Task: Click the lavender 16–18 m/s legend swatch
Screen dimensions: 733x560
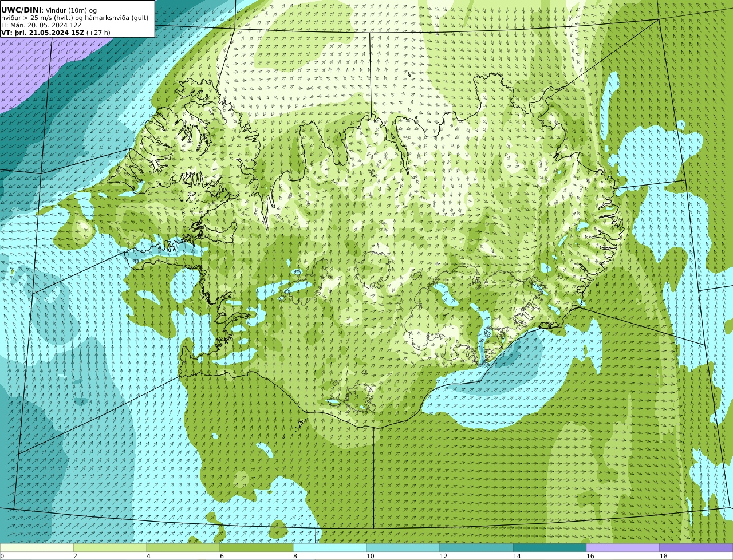Action: (623, 548)
